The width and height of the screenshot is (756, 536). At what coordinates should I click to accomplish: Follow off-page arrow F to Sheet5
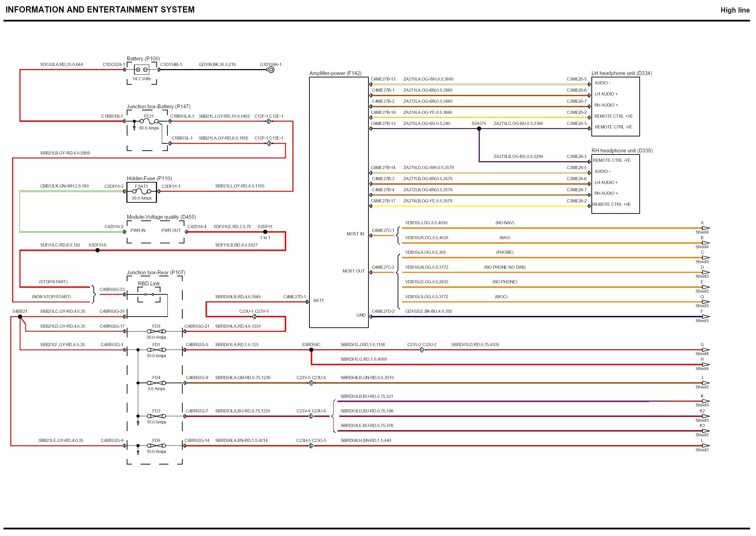coord(705,317)
